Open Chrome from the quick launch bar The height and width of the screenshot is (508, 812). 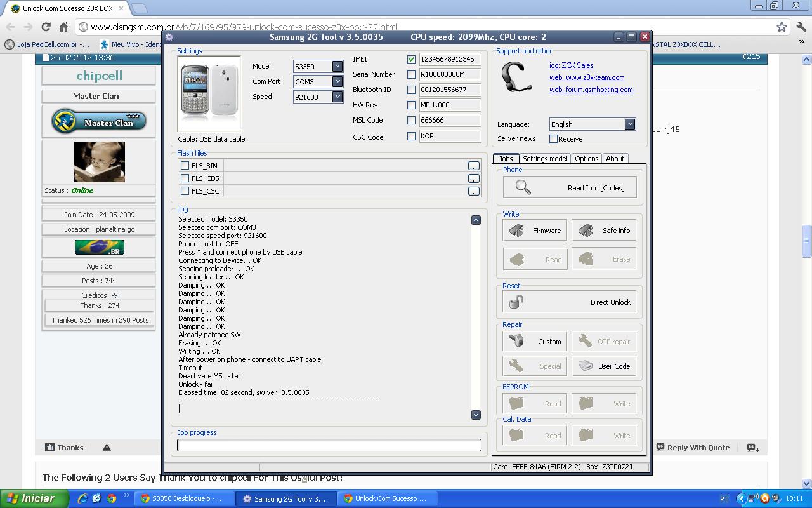click(112, 498)
